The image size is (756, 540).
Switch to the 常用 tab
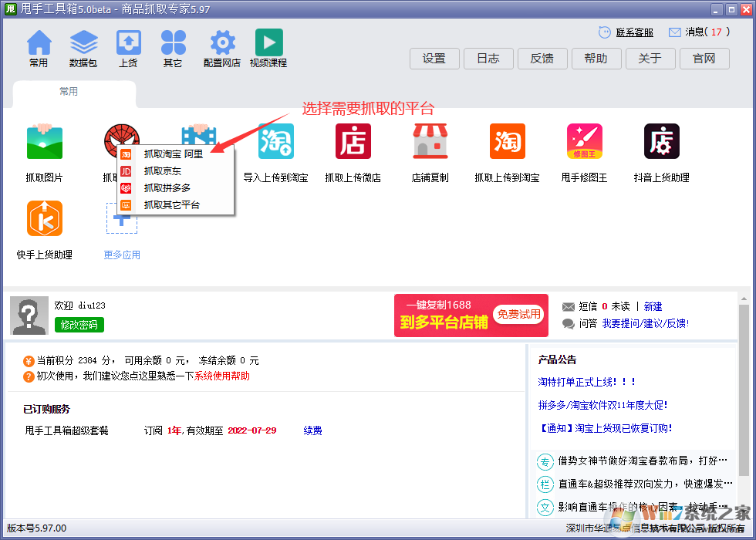[x=68, y=91]
